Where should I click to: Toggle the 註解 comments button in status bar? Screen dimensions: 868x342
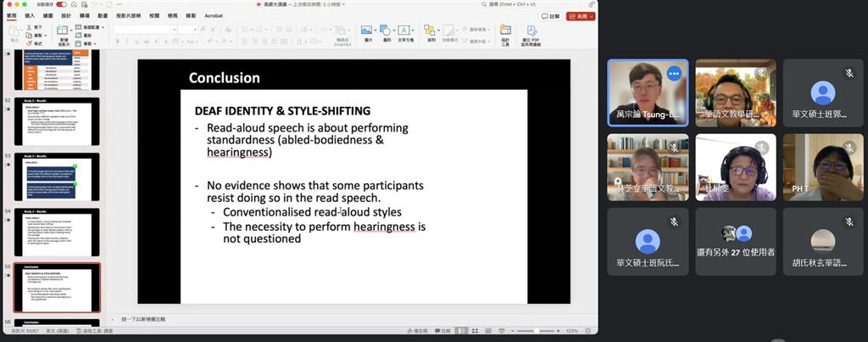442,330
